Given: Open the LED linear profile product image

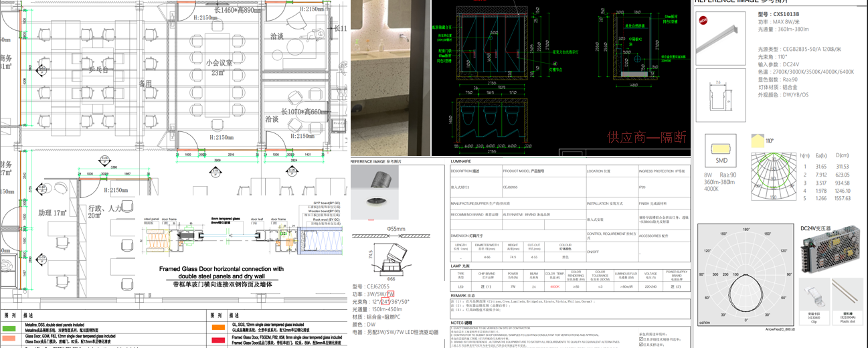Looking at the screenshot, I should coord(719,39).
